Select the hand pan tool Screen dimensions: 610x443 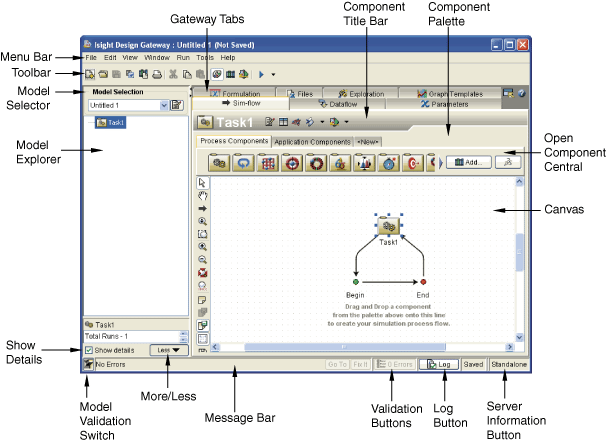(202, 196)
